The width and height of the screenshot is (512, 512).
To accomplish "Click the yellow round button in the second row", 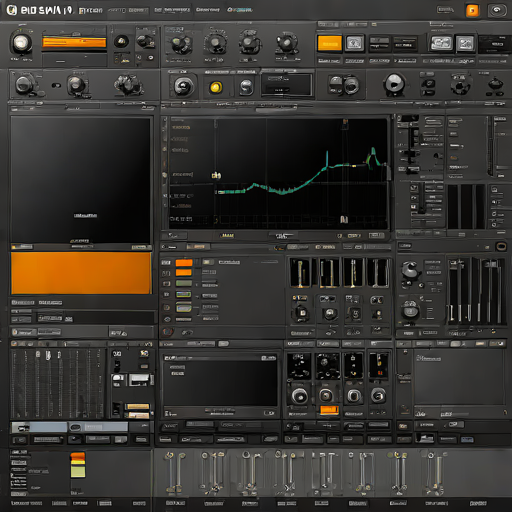I will click(x=216, y=87).
